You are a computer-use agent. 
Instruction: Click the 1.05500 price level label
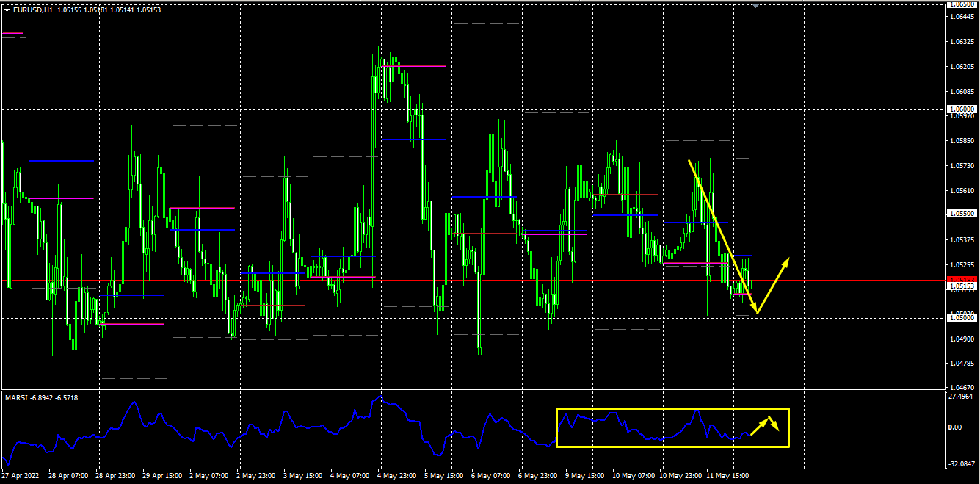[962, 214]
